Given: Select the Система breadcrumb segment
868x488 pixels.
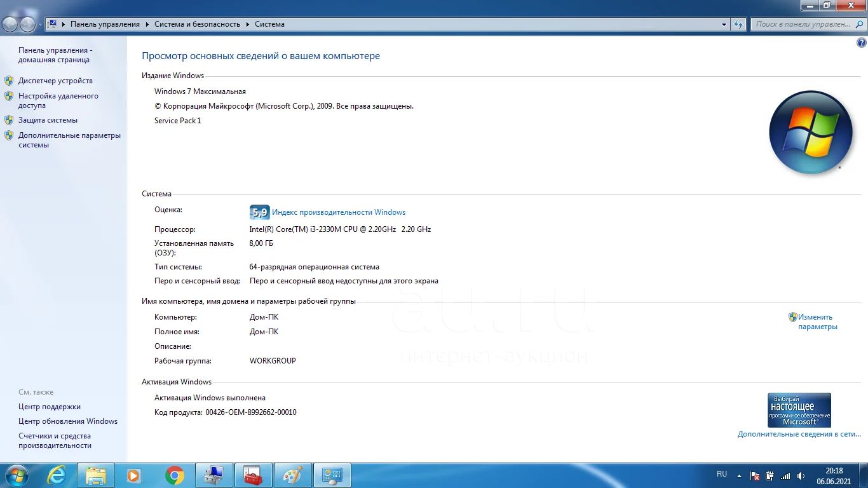Looking at the screenshot, I should tap(269, 24).
